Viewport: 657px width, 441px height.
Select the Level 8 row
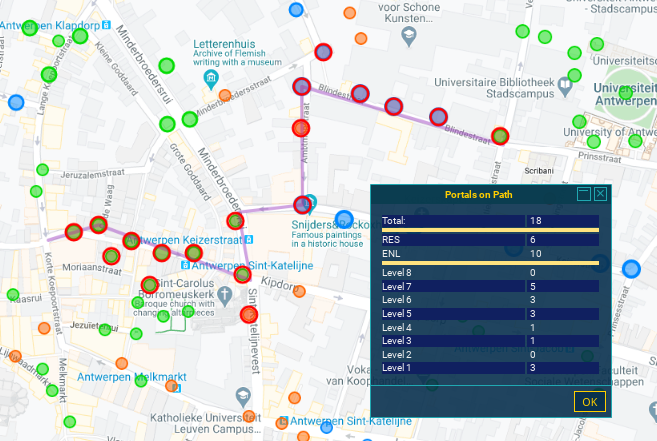pyautogui.click(x=490, y=272)
